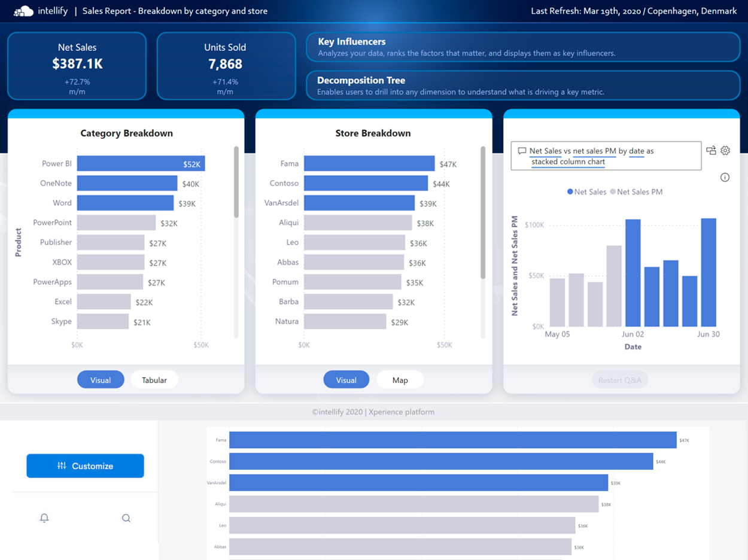Click the Net Sales PM legend item
This screenshot has height=560, width=748.
pos(636,192)
